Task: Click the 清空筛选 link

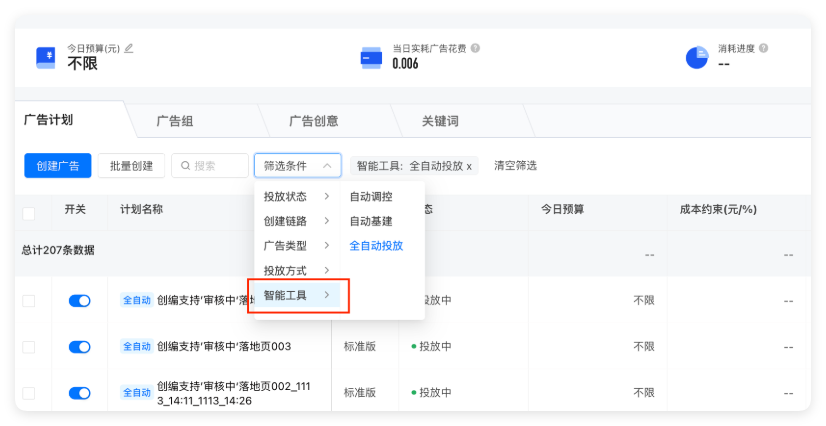Action: pyautogui.click(x=515, y=166)
